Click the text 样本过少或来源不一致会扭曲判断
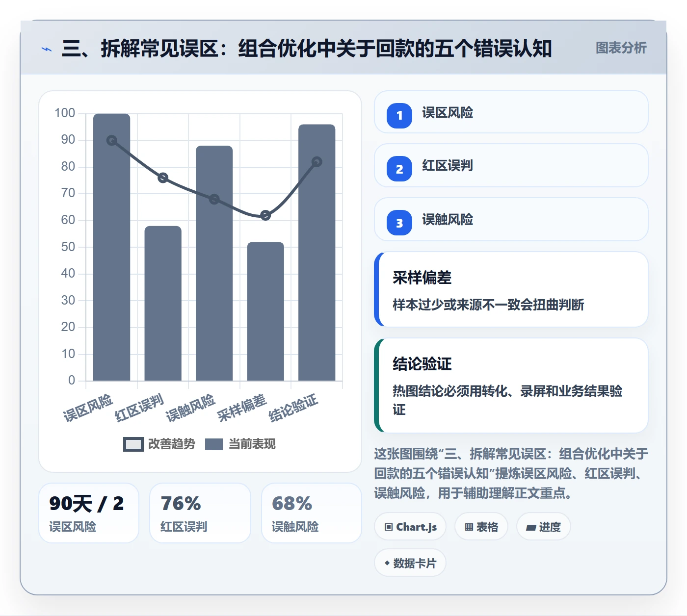 tap(488, 305)
